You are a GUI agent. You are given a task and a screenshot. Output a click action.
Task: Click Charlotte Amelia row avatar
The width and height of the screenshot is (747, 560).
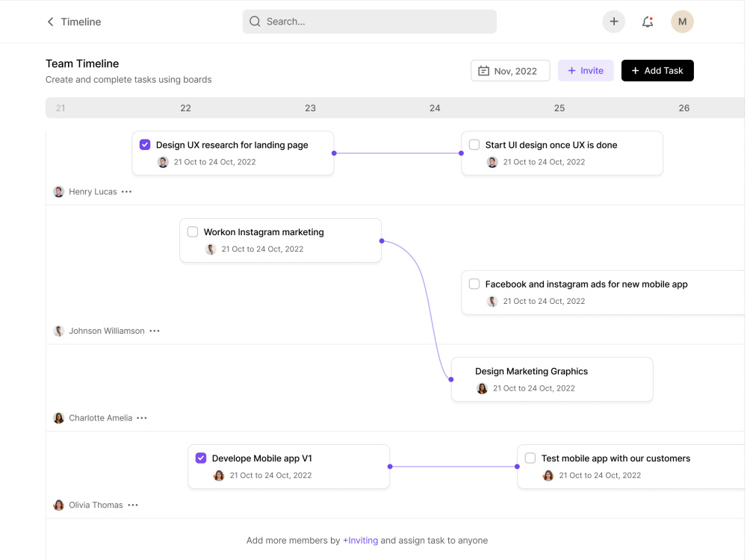pos(58,418)
